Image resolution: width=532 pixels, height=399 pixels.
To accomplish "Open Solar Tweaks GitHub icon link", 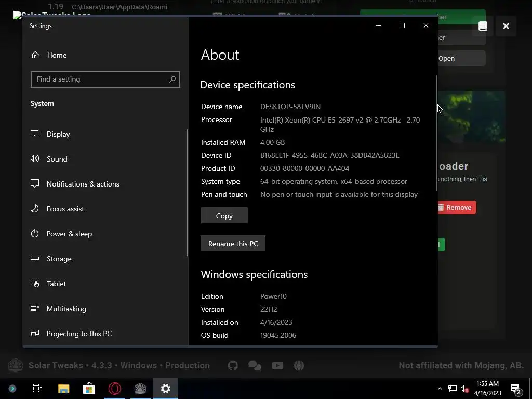I will [233, 365].
